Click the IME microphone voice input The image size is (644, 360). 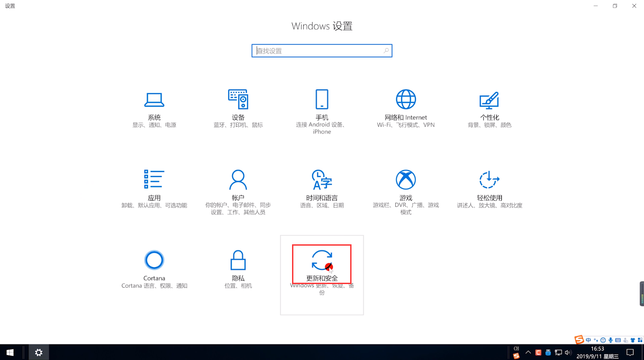(610, 340)
